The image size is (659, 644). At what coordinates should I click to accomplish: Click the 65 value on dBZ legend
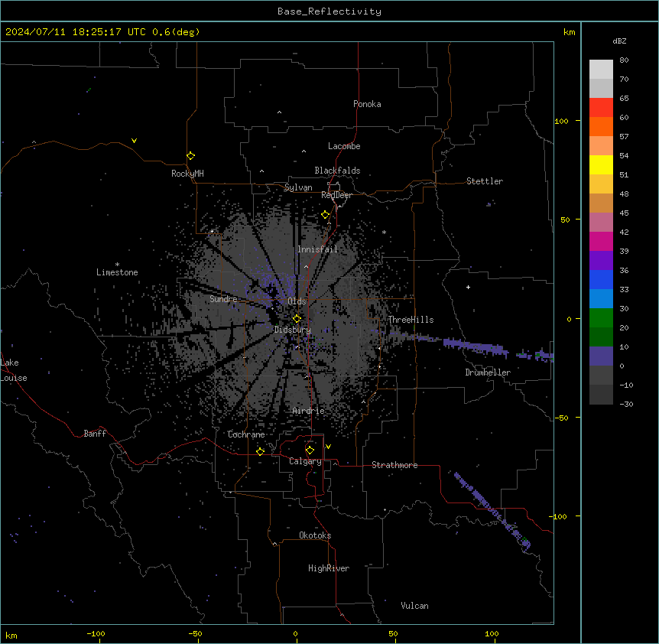pos(624,99)
